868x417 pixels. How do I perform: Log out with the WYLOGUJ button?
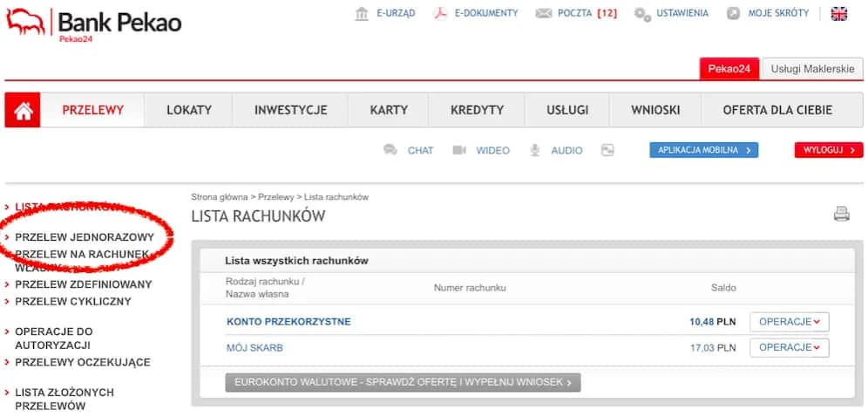pos(829,150)
